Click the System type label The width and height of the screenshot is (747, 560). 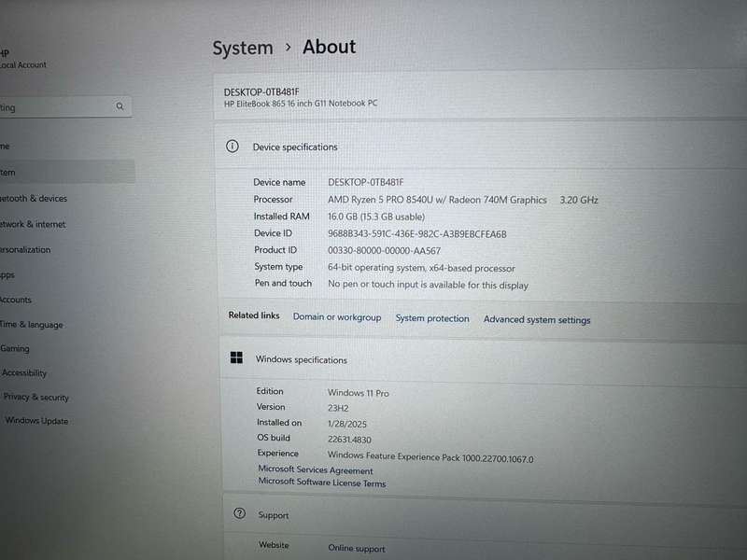coord(278,267)
